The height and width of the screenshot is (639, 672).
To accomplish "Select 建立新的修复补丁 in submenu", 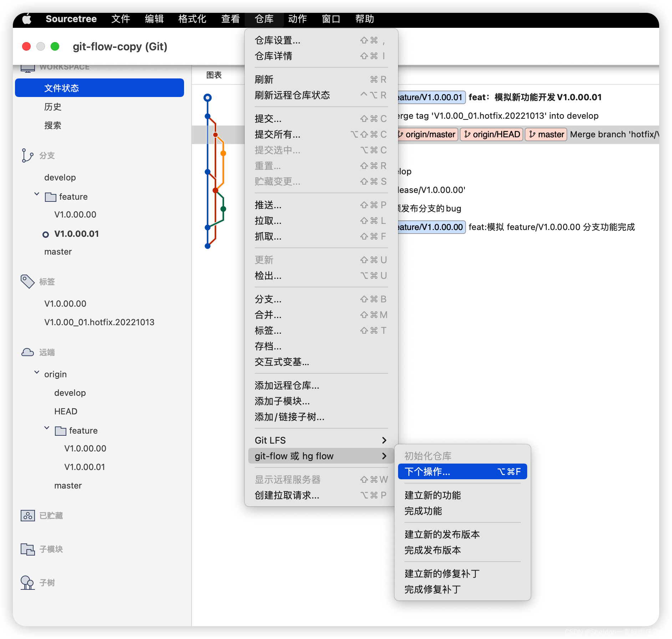I will point(463,574).
